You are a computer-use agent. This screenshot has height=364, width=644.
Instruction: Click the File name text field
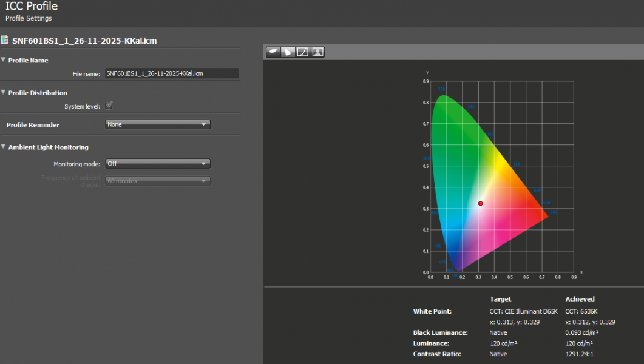171,73
